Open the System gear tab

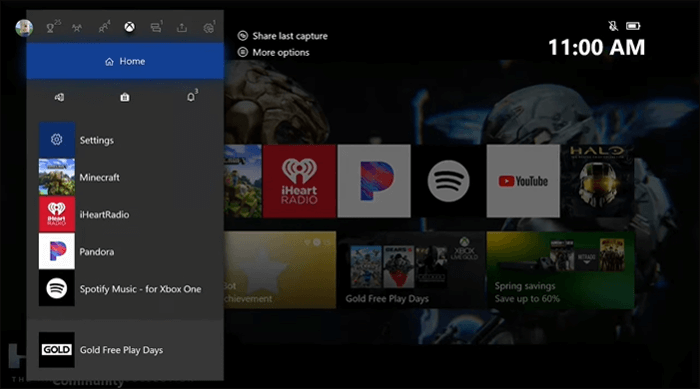[x=208, y=28]
